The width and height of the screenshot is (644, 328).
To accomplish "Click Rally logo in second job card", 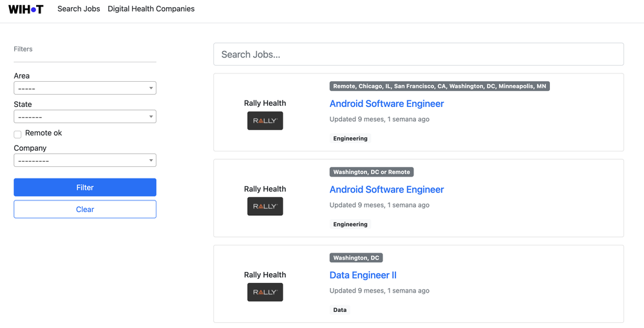I will click(x=265, y=206).
